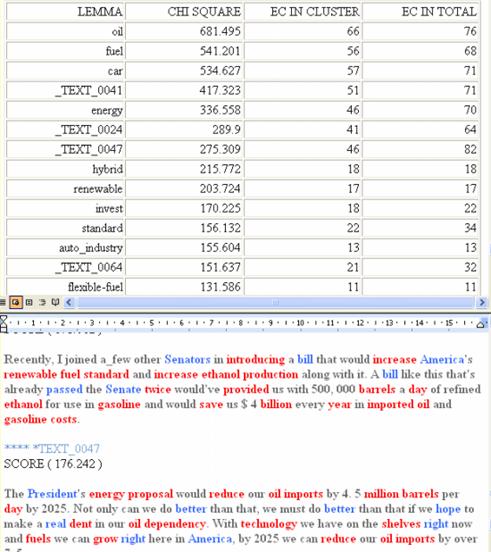
Task: Click chi square value 170.225
Action: coord(220,209)
